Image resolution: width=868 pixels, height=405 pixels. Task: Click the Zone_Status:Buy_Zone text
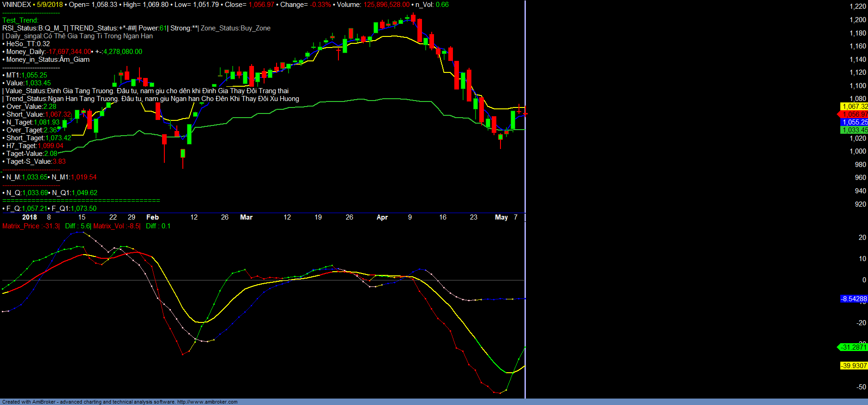click(x=235, y=28)
